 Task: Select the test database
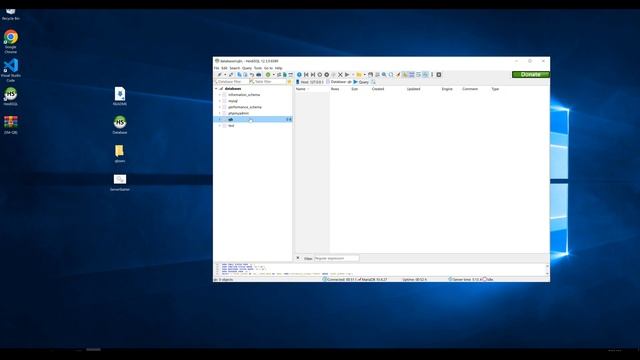(231, 126)
